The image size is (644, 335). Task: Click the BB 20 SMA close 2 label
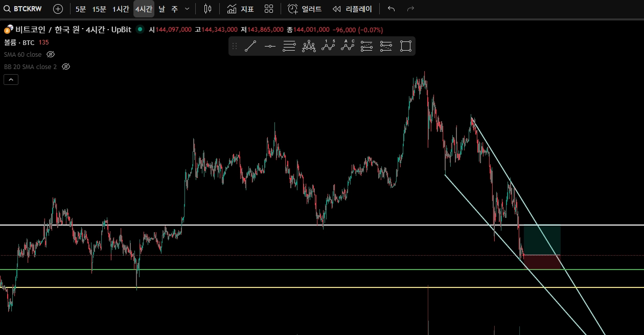point(31,66)
